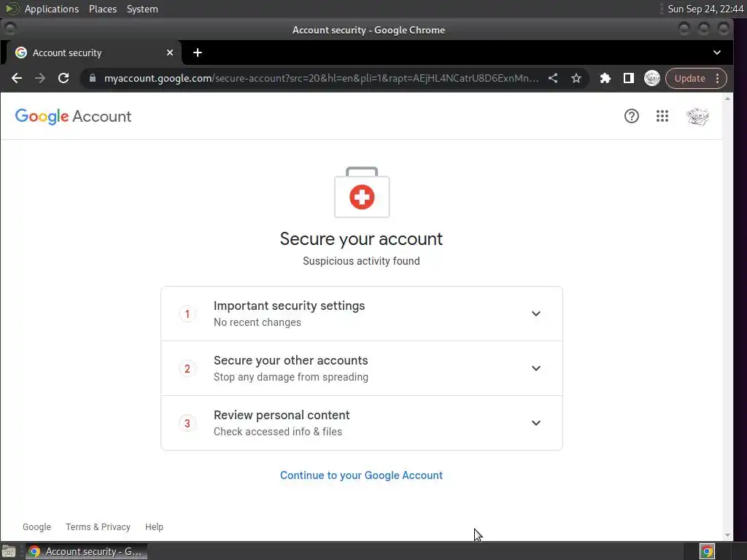This screenshot has width=747, height=560.
Task: Bookmark this page with the star icon
Action: pos(576,78)
